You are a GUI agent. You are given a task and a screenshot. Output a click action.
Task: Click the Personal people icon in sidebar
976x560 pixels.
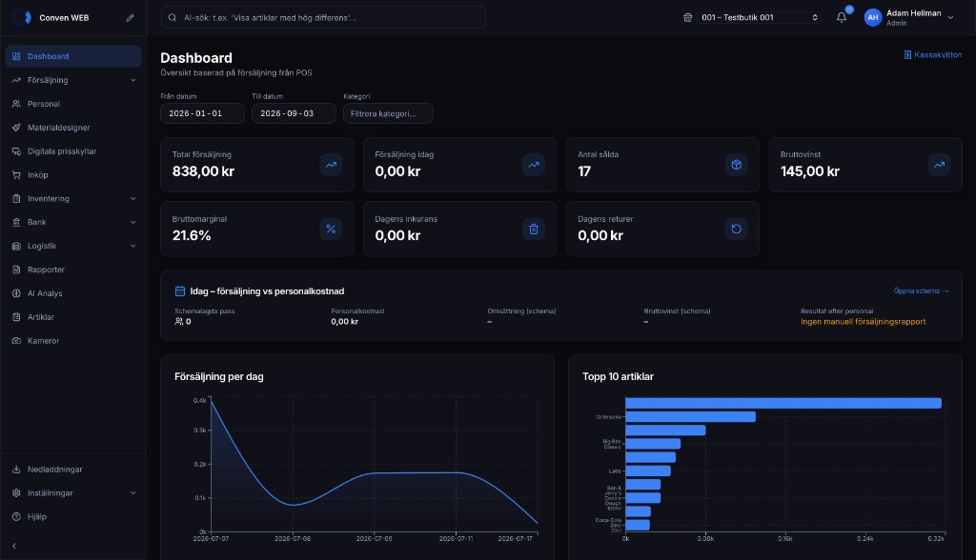16,104
